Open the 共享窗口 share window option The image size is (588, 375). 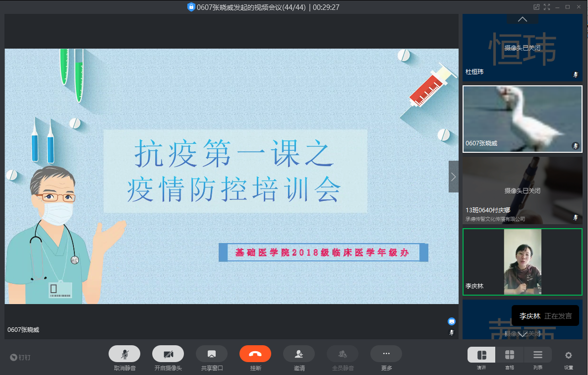click(x=212, y=354)
